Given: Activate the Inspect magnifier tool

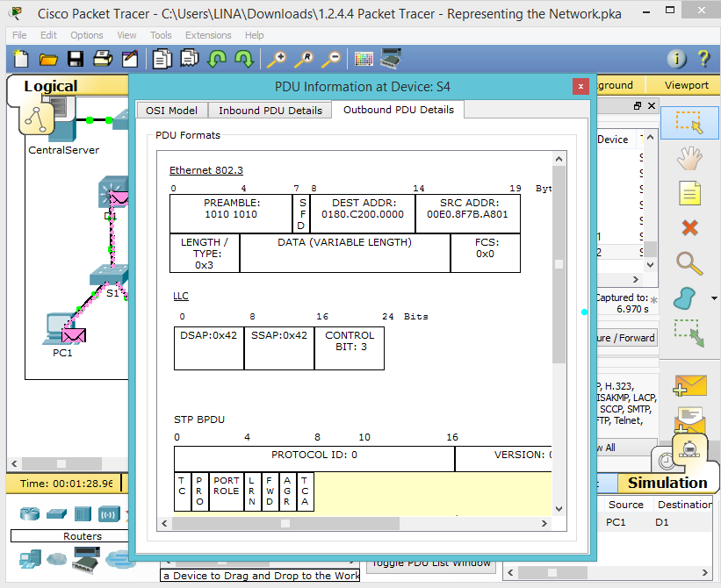Looking at the screenshot, I should pos(689,263).
